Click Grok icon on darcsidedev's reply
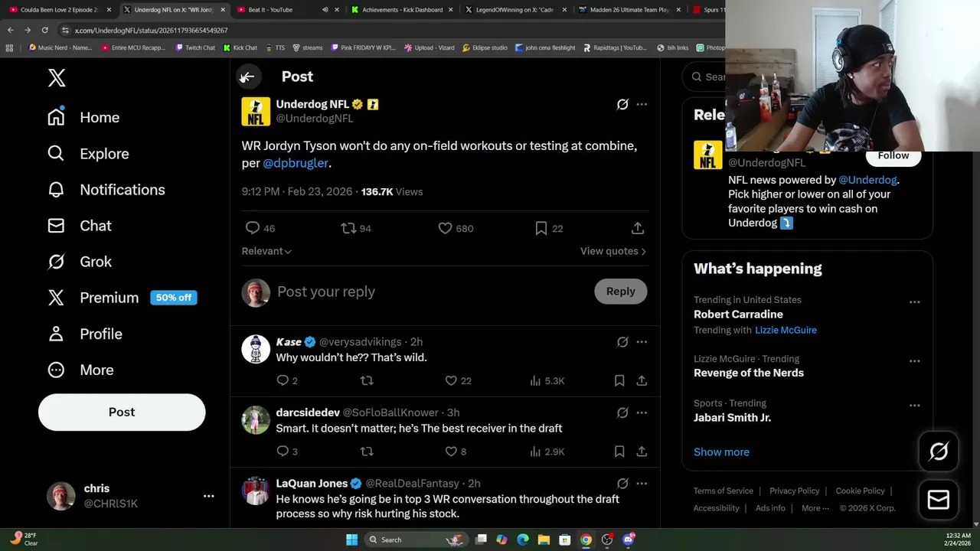The image size is (980, 551). click(x=622, y=413)
